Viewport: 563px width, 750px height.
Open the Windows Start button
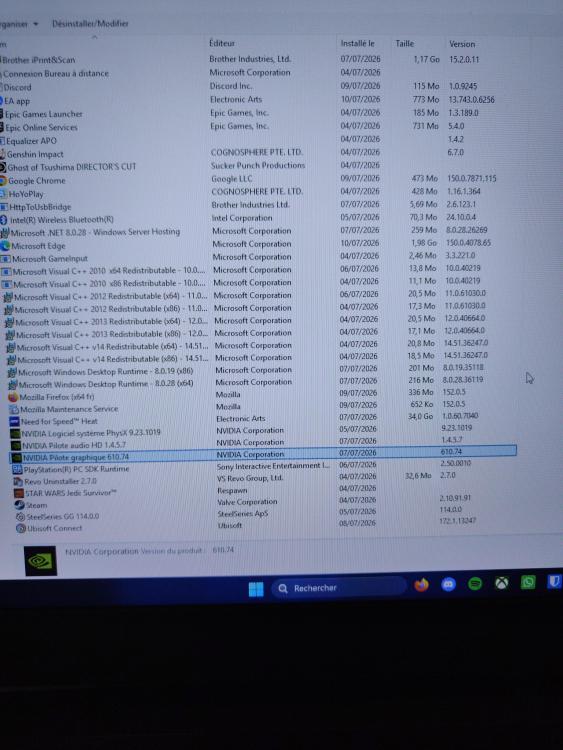256,589
